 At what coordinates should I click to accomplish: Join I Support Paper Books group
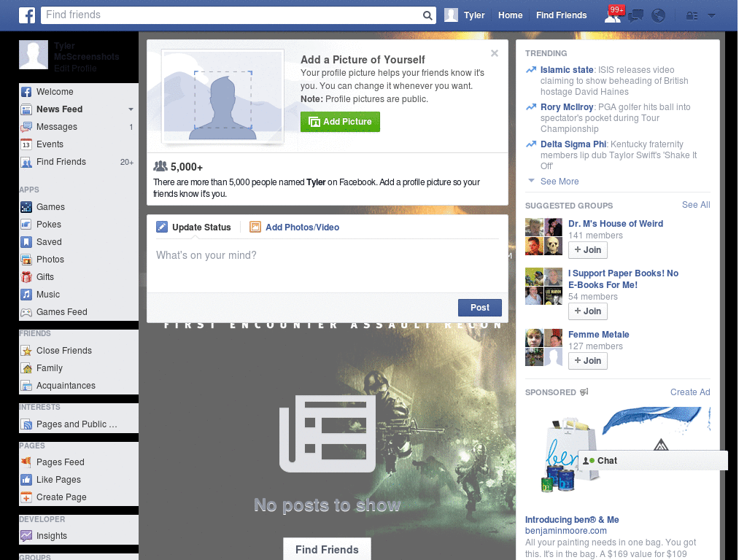coord(588,311)
